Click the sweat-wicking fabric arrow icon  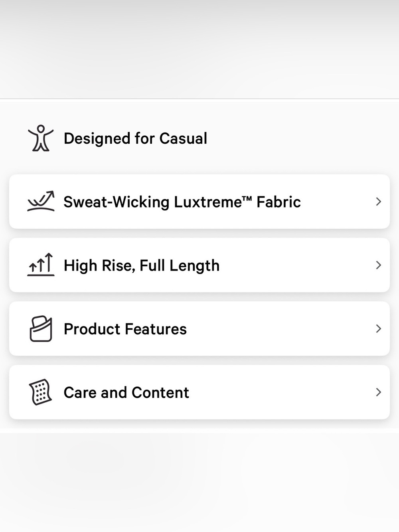pos(41,201)
